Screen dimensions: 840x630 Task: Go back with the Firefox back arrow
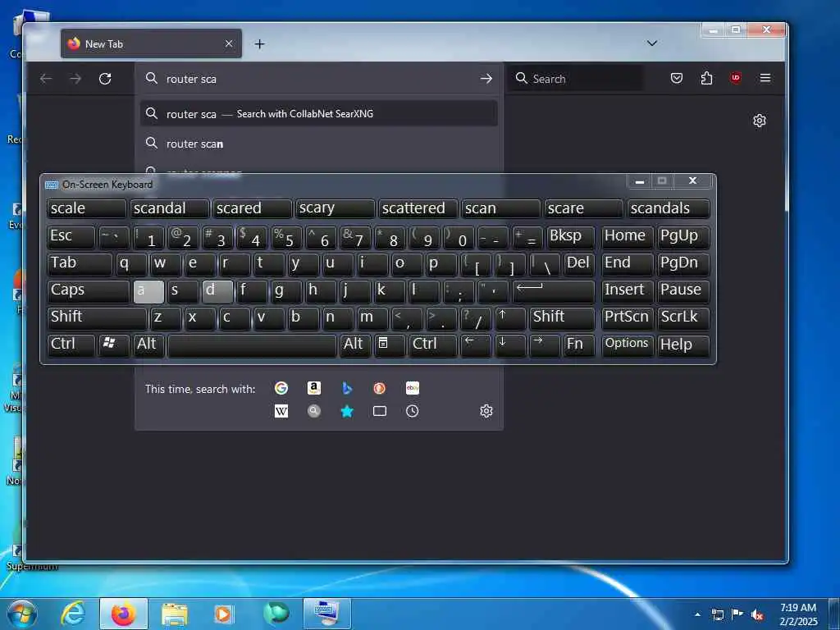coord(46,79)
